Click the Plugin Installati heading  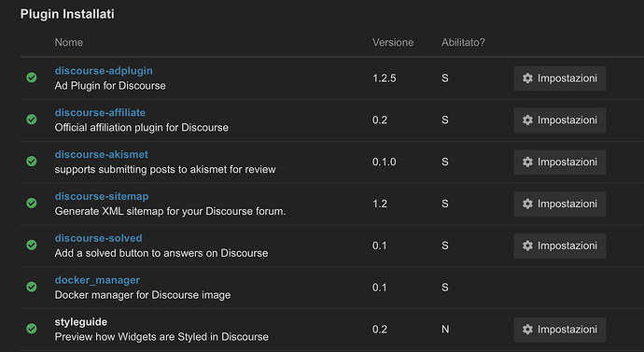tap(67, 14)
